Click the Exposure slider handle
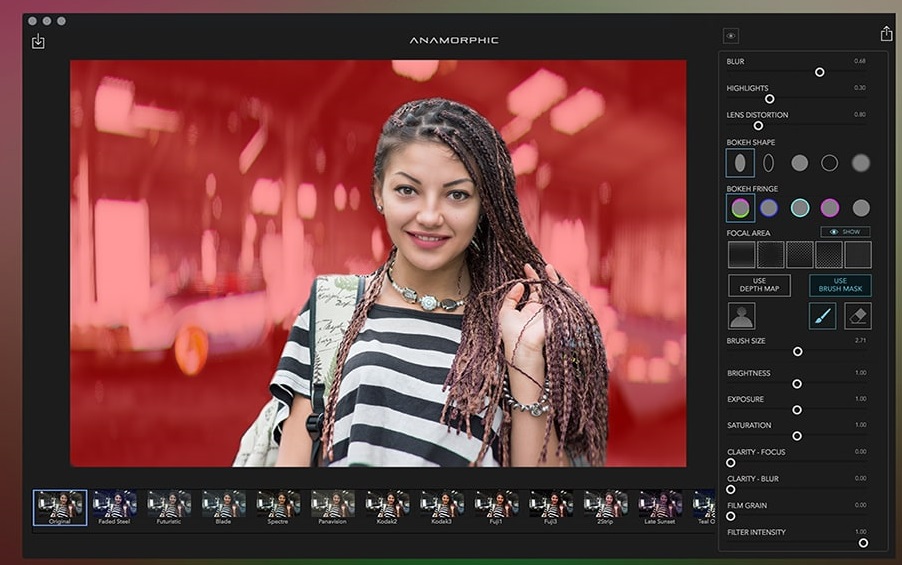 [797, 410]
